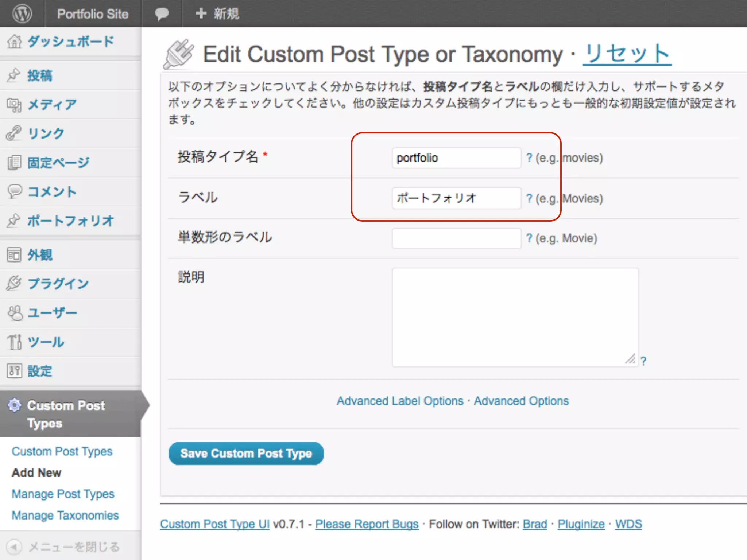Expand Advanced Options section
747x560 pixels.
click(521, 401)
